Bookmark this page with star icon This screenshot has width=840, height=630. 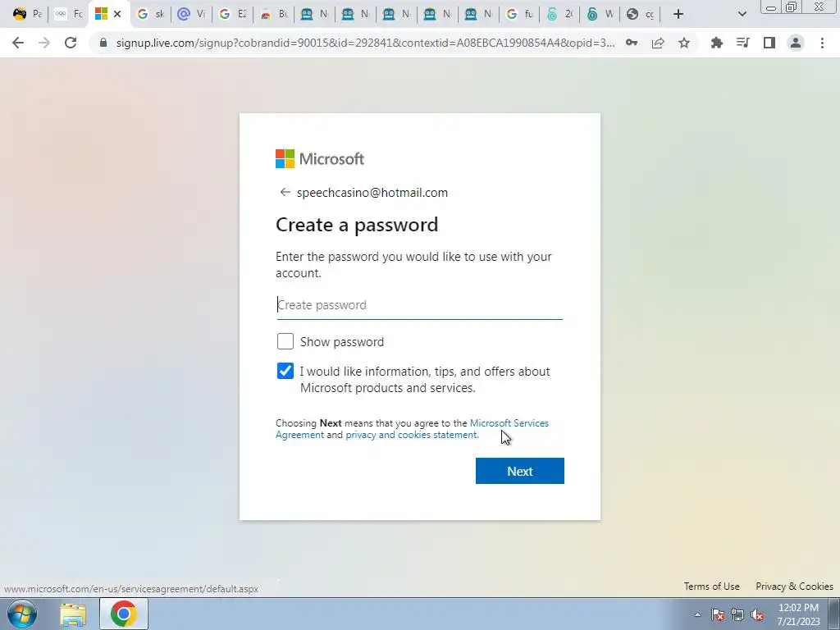coord(684,43)
